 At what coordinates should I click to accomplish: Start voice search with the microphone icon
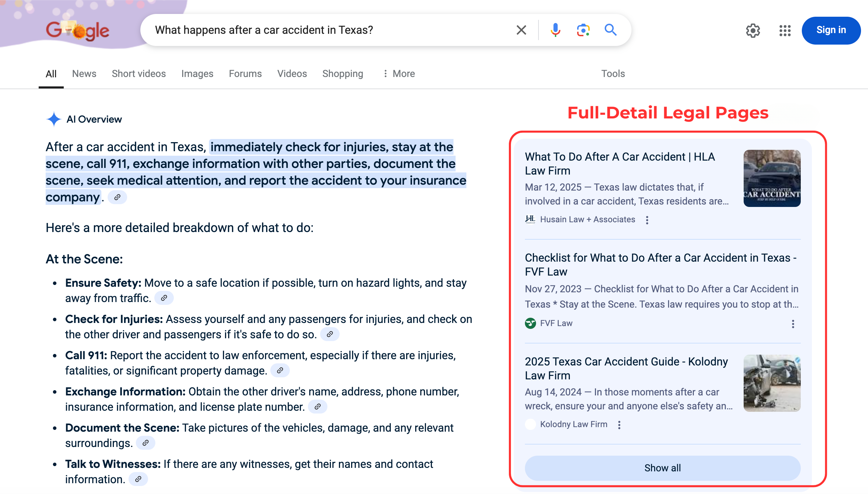[x=556, y=30]
